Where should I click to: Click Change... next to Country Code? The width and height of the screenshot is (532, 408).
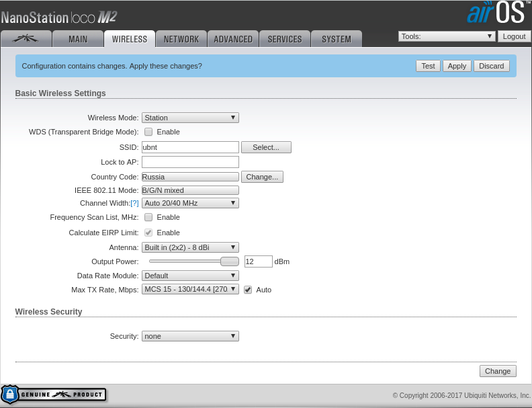[262, 177]
